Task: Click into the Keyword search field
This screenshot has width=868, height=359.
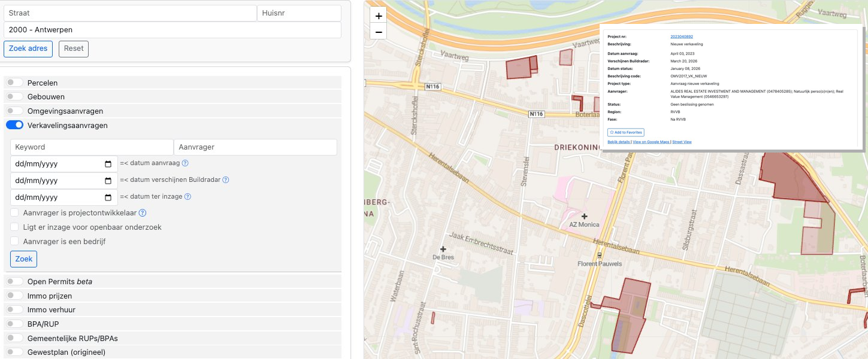Action: [x=92, y=147]
